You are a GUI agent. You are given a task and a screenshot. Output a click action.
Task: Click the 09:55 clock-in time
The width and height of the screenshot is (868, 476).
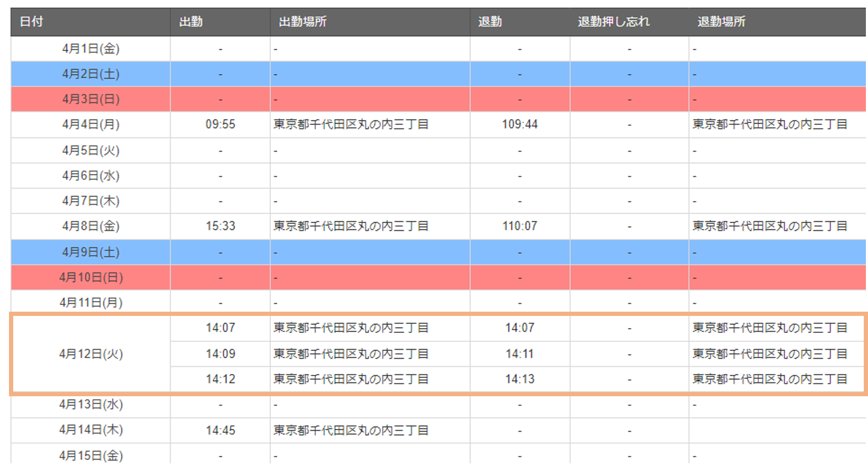(x=220, y=125)
